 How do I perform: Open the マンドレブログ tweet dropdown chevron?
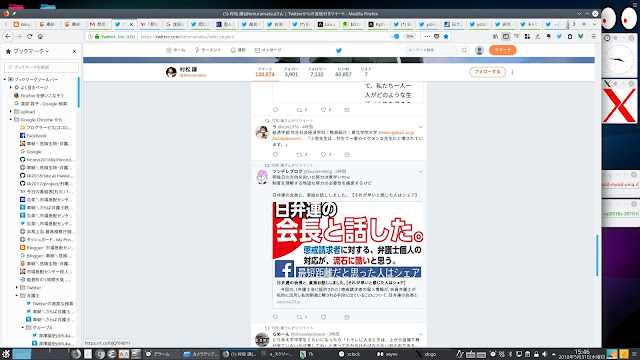click(420, 172)
